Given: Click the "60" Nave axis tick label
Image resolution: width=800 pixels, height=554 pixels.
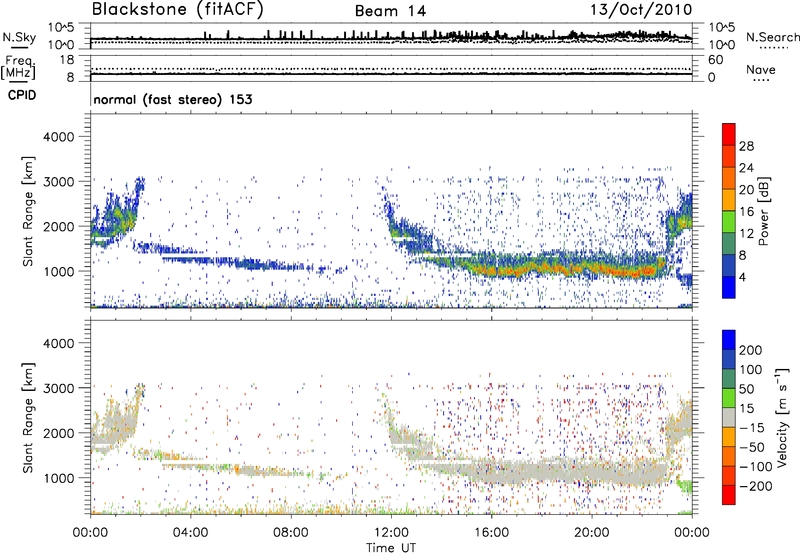Looking at the screenshot, I should [715, 60].
